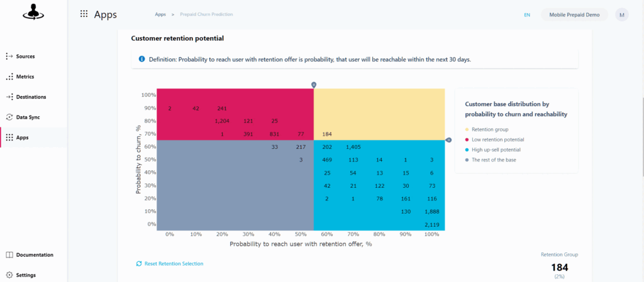The height and width of the screenshot is (282, 644).
Task: Click Apps breadcrumb link
Action: 160,14
